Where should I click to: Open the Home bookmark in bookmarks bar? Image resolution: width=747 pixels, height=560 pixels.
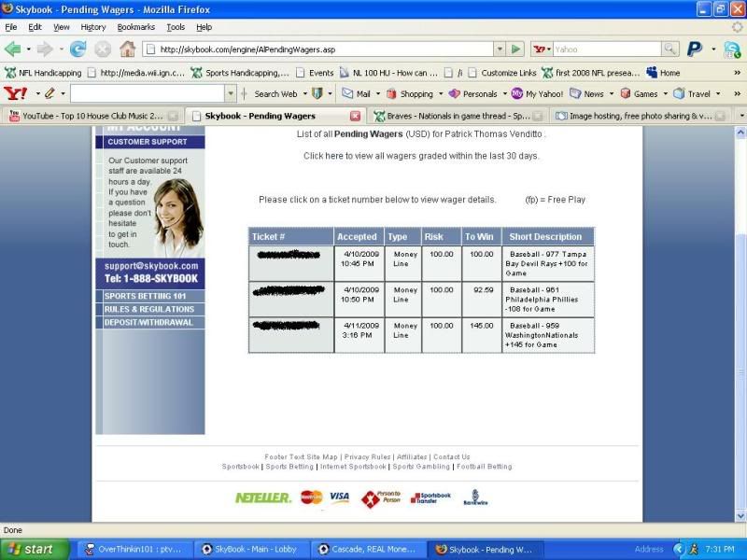point(663,73)
